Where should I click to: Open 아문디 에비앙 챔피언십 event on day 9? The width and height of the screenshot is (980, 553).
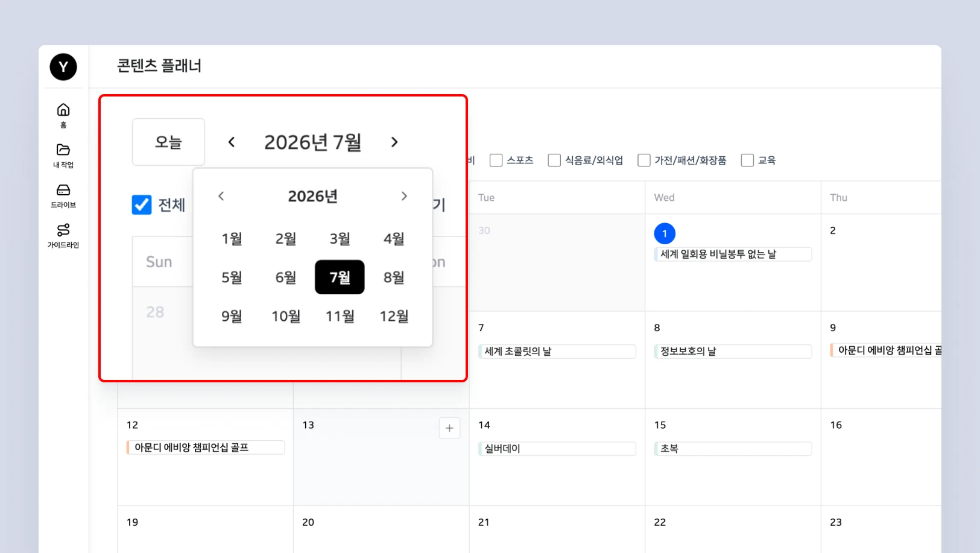click(885, 350)
